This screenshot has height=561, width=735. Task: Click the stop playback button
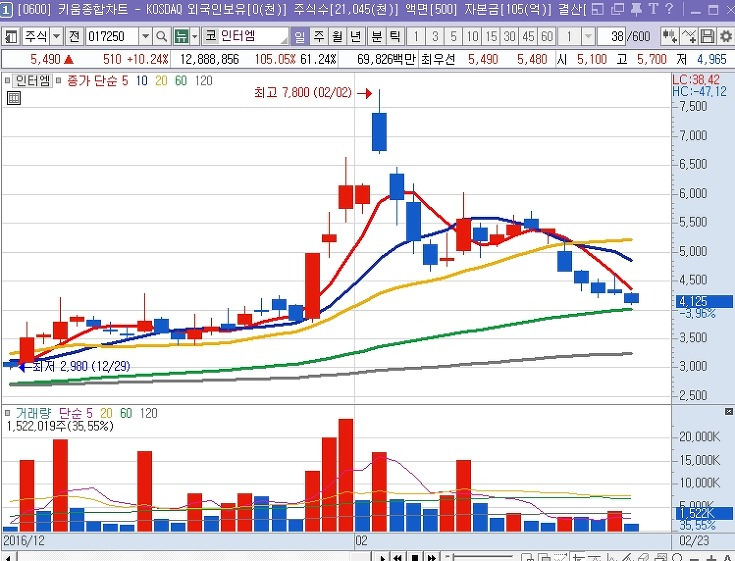pyautogui.click(x=415, y=557)
